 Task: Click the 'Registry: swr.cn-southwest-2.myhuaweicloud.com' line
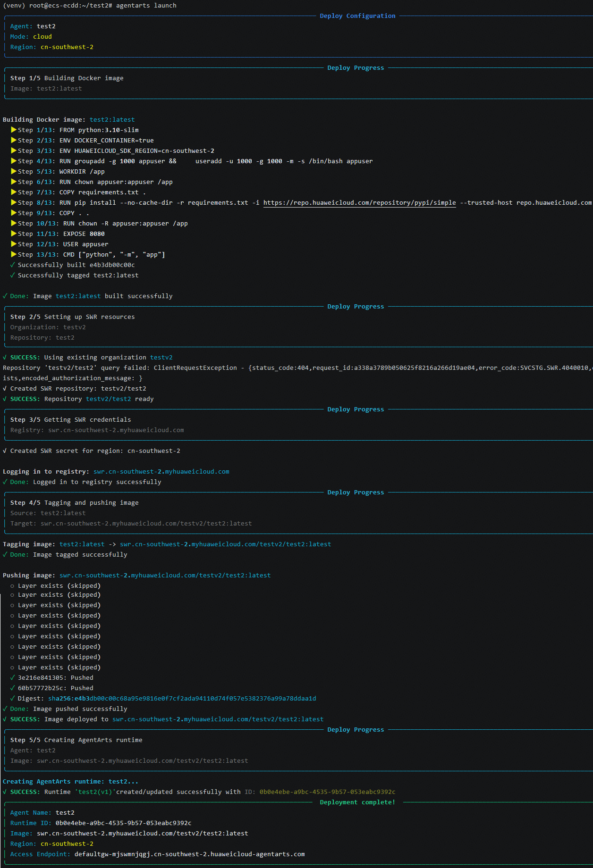tap(97, 430)
